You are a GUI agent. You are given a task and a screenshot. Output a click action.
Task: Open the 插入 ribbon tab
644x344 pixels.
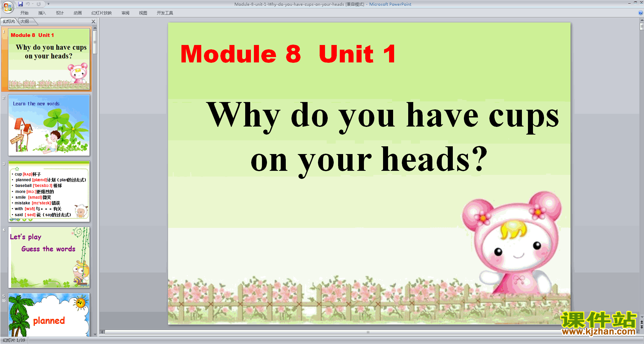[x=42, y=13]
